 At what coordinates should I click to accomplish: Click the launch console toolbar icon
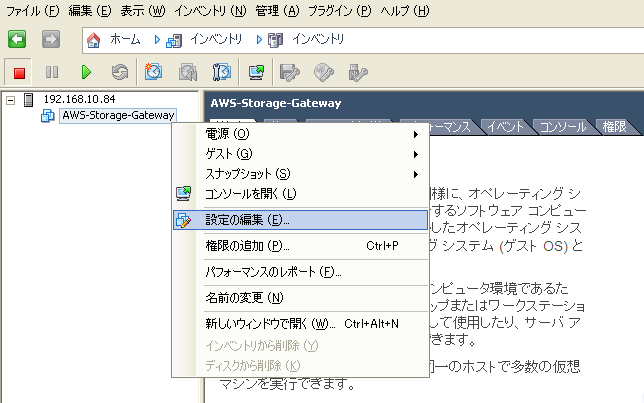click(256, 73)
